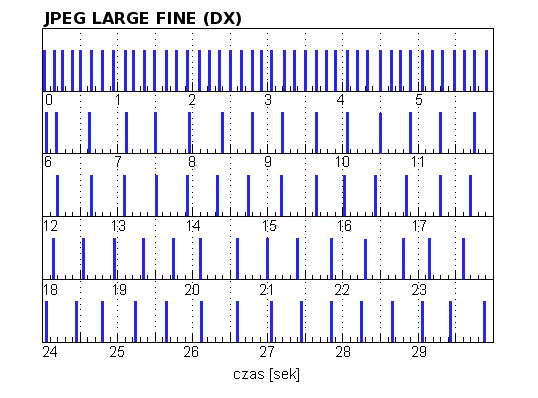Click the 23 second axis label
The height and width of the screenshot is (398, 538).
tap(419, 290)
